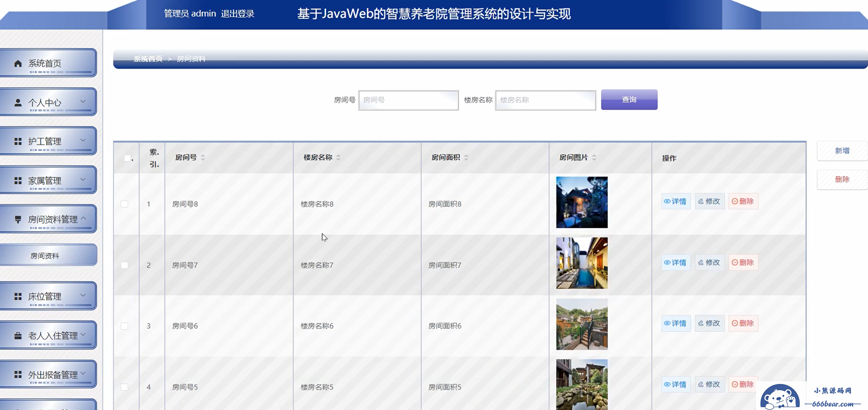This screenshot has width=868, height=410.
Task: Click the person icon beside 个人中心
Action: pyautogui.click(x=18, y=103)
